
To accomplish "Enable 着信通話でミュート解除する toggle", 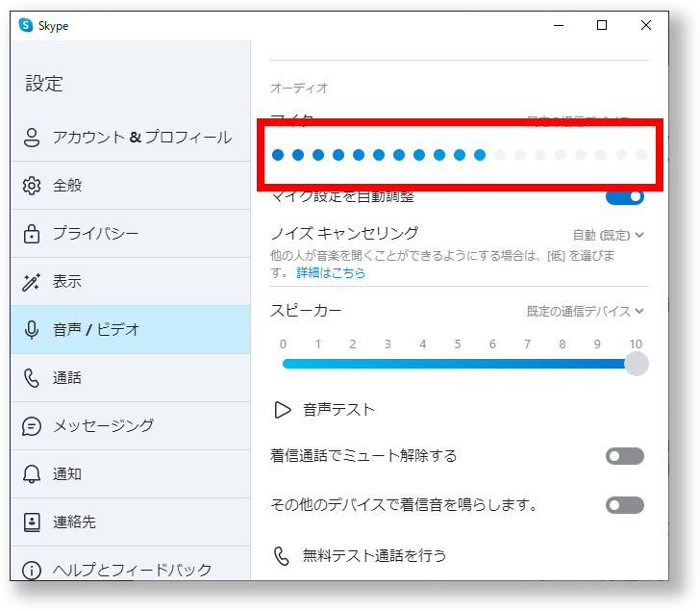I will coord(625,456).
